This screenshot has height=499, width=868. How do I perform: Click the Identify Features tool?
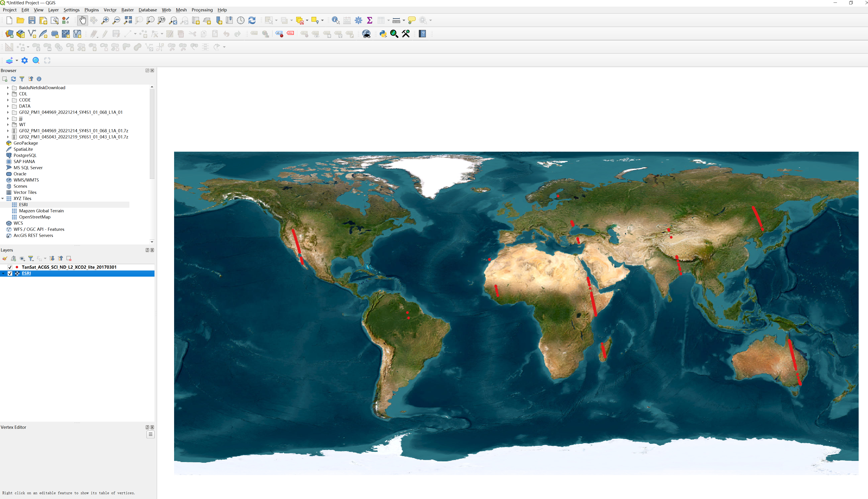pyautogui.click(x=335, y=20)
